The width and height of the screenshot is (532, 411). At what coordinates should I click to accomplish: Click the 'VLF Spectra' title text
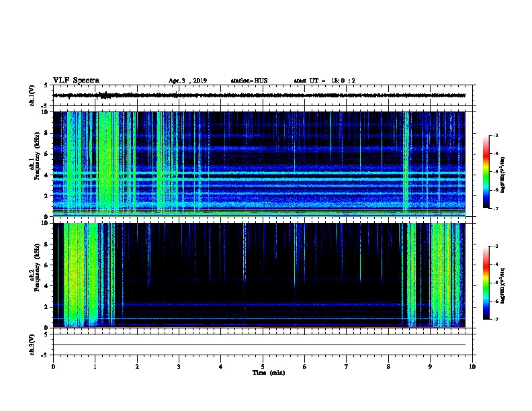tap(76, 81)
